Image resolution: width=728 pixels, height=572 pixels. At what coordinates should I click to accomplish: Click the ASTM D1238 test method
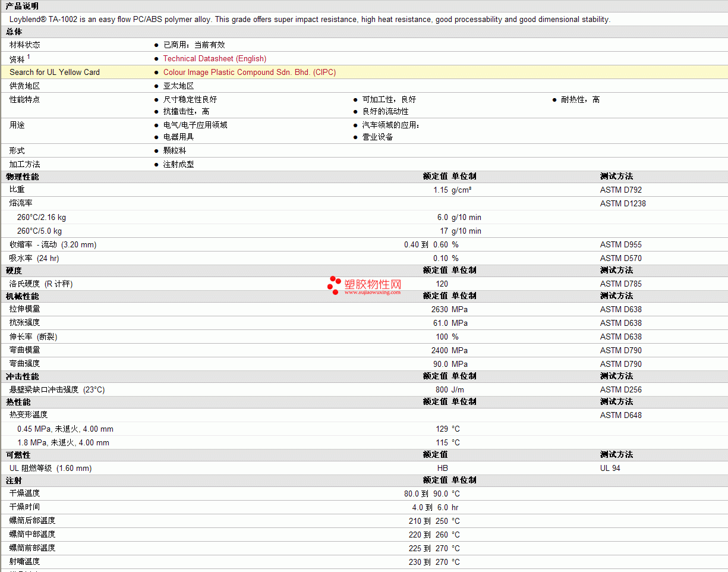[x=623, y=203]
